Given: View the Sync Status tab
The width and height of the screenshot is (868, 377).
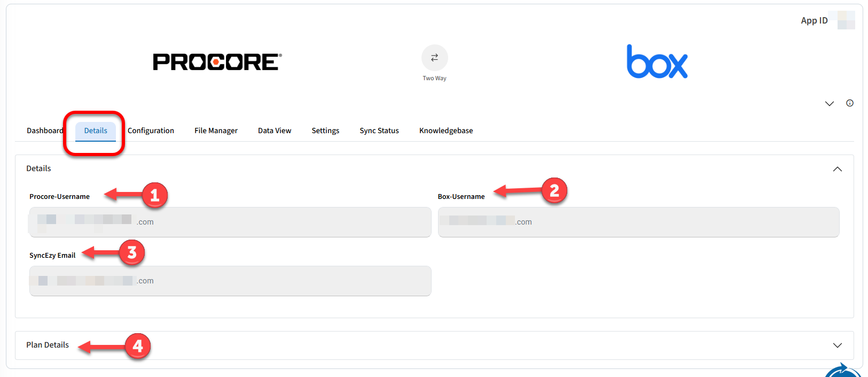Looking at the screenshot, I should tap(379, 130).
